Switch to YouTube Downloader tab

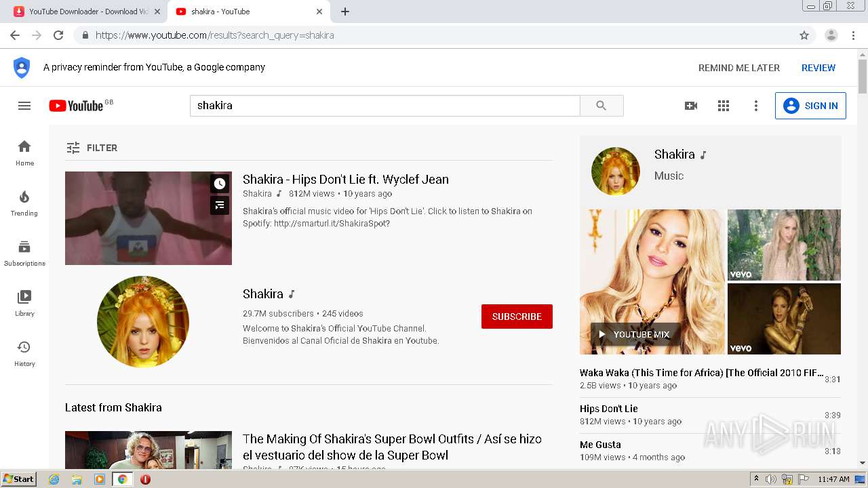(88, 12)
